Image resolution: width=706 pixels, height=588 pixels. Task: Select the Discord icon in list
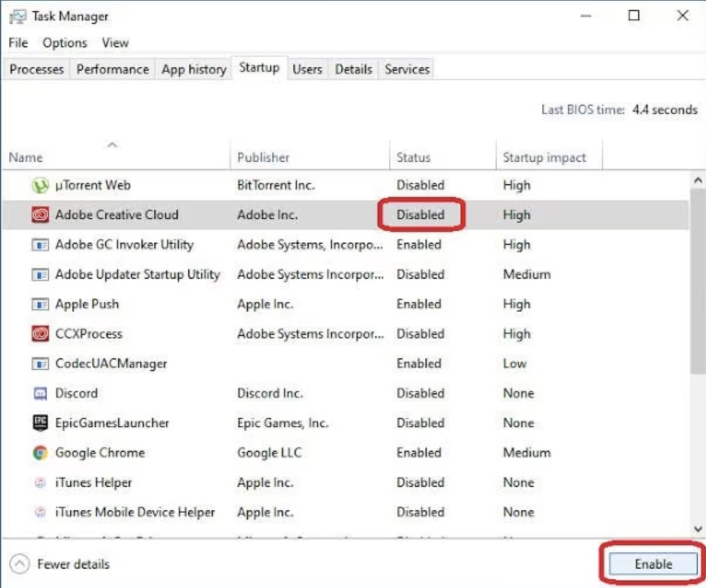coord(40,393)
